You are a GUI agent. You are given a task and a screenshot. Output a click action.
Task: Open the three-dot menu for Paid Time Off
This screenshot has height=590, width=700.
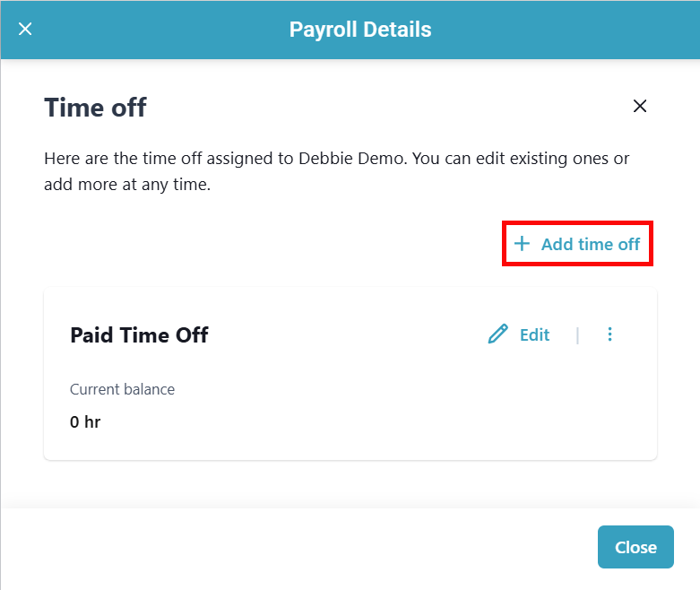pyautogui.click(x=610, y=334)
